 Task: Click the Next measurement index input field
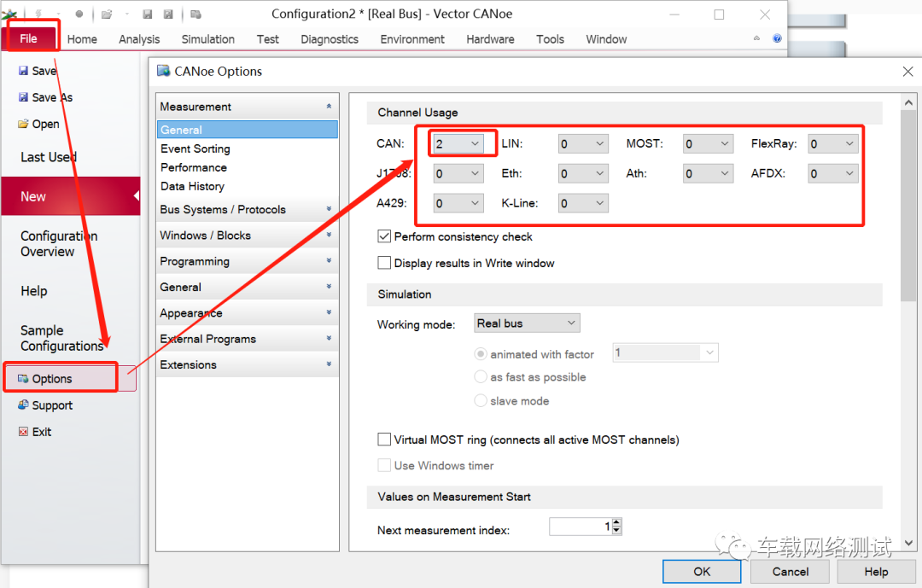point(581,527)
